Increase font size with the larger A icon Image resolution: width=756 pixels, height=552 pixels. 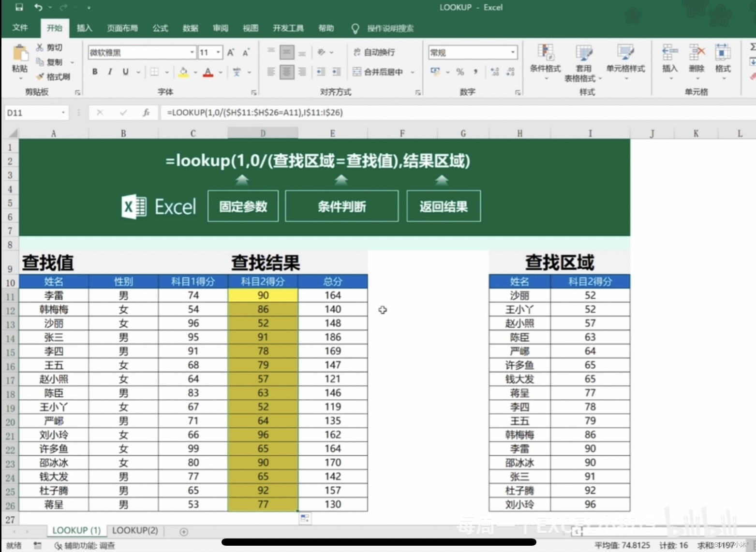(x=231, y=52)
